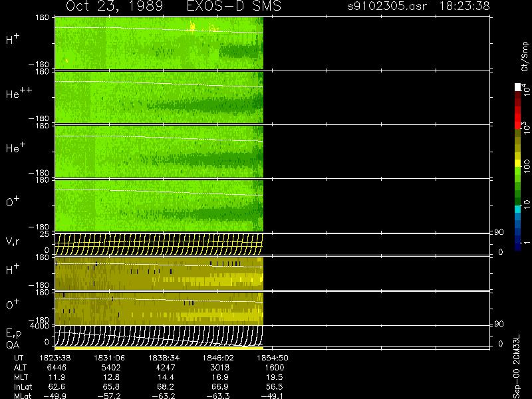Click the 'EXOS-D SMS' title text

tap(234, 6)
